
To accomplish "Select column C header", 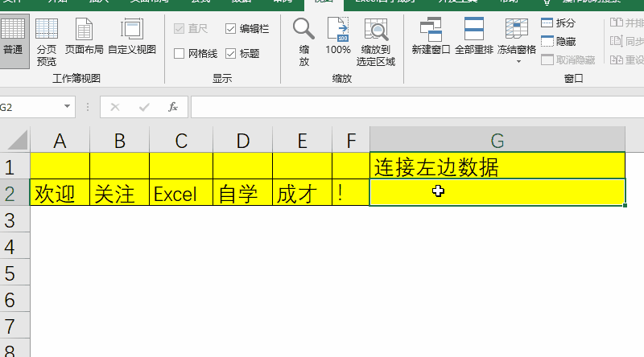I will pyautogui.click(x=181, y=140).
